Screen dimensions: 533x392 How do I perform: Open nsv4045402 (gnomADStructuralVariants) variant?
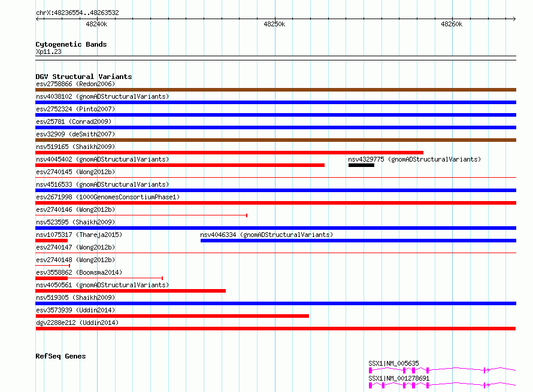(x=102, y=159)
